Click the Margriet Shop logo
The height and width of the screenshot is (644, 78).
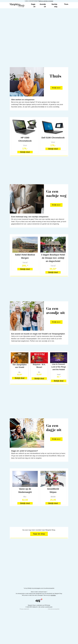pyautogui.click(x=17, y=5)
